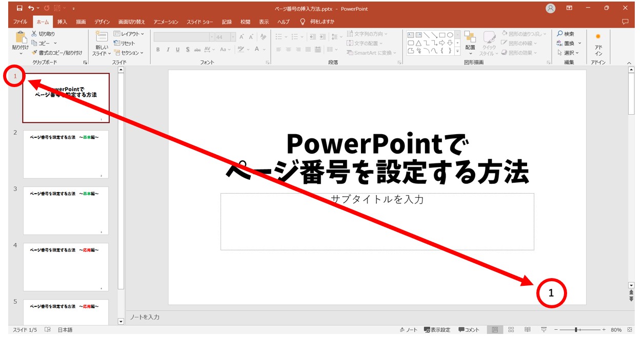Click the New Slide (新しいスライド) icon
Screen dimensions: 644x337
(102, 37)
